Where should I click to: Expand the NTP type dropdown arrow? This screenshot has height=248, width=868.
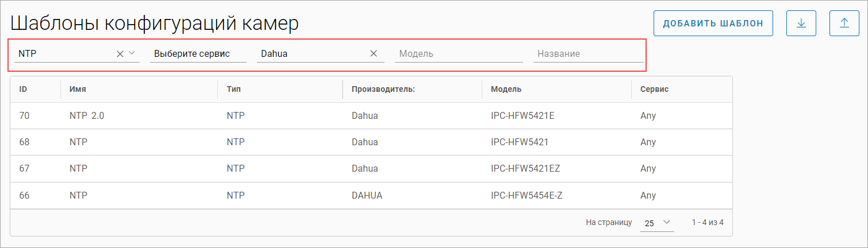pyautogui.click(x=132, y=53)
